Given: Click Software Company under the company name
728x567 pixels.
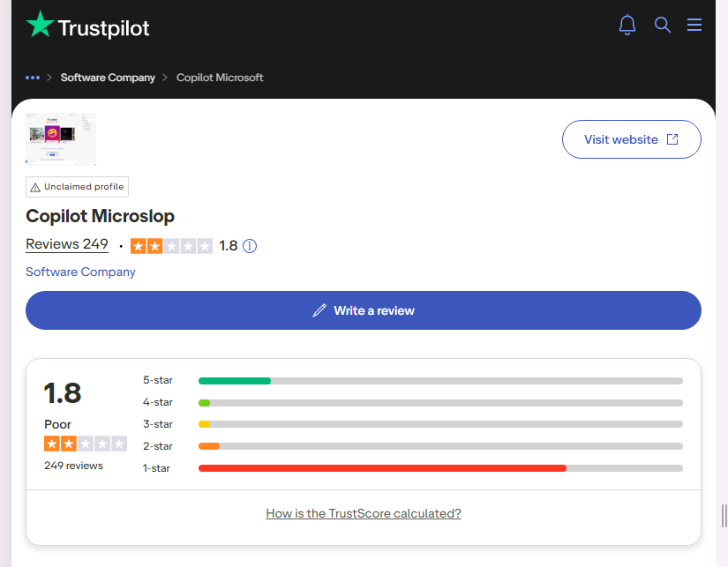Looking at the screenshot, I should [80, 272].
